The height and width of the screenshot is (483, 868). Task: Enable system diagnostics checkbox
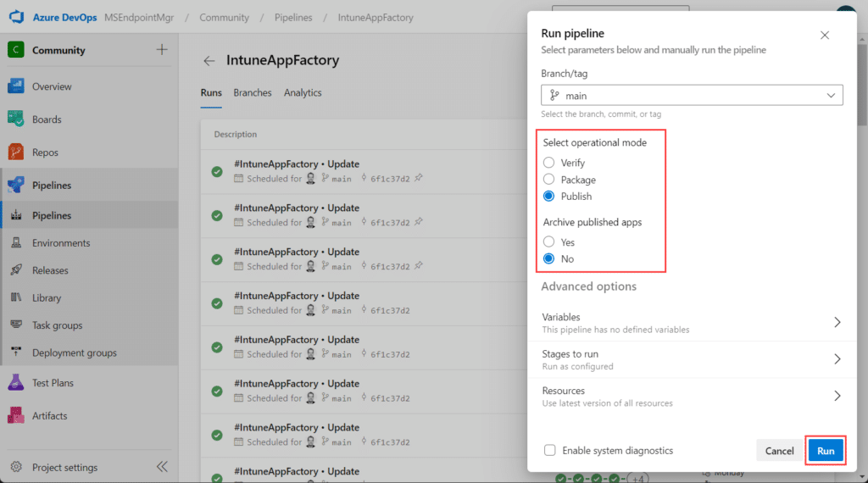point(549,450)
